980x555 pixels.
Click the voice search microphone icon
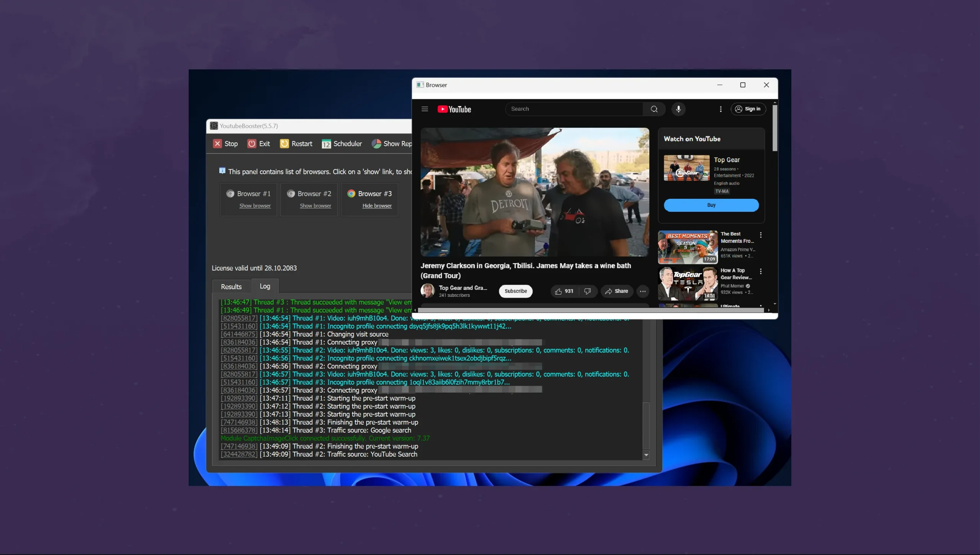678,109
